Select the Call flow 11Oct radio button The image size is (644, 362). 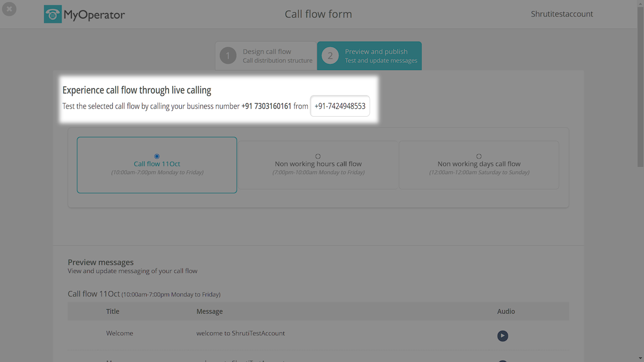pyautogui.click(x=157, y=156)
